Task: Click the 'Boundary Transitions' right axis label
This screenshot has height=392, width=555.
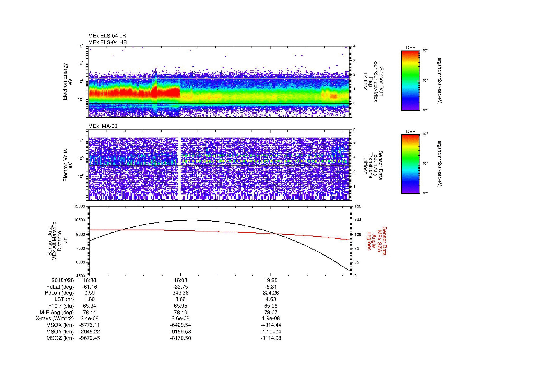Action: point(373,165)
